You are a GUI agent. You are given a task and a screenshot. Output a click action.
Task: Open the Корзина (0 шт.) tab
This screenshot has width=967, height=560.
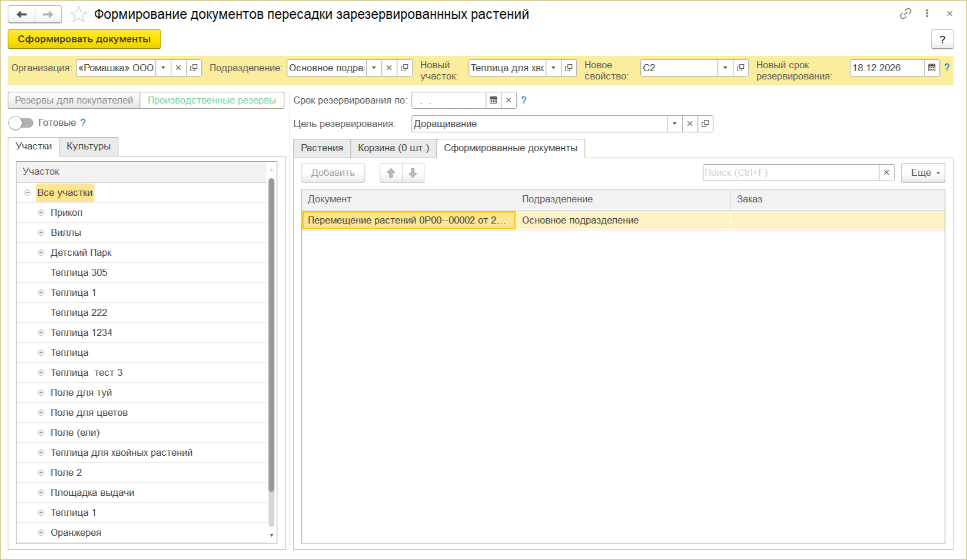click(x=394, y=148)
